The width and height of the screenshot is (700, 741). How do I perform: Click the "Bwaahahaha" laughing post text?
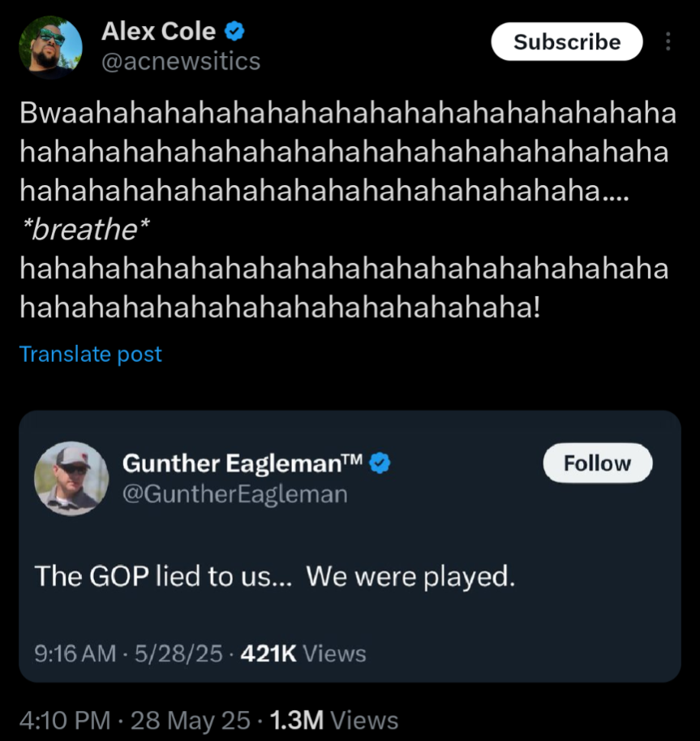coord(347,115)
